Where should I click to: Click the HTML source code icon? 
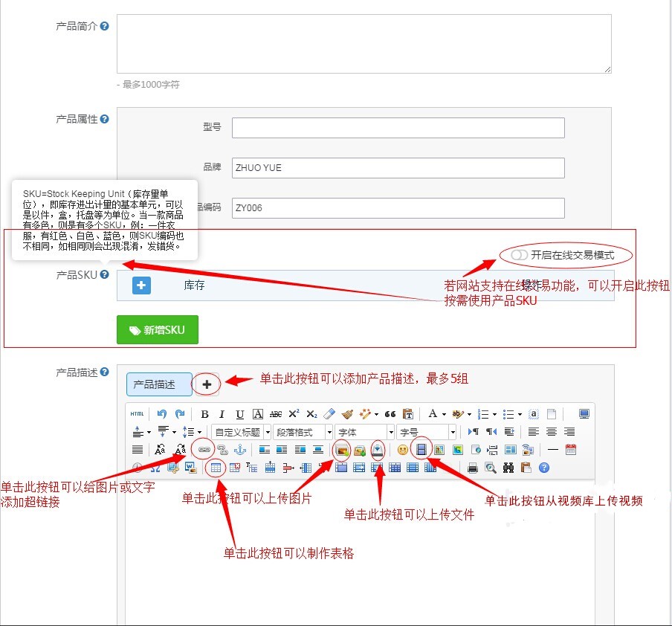(137, 414)
